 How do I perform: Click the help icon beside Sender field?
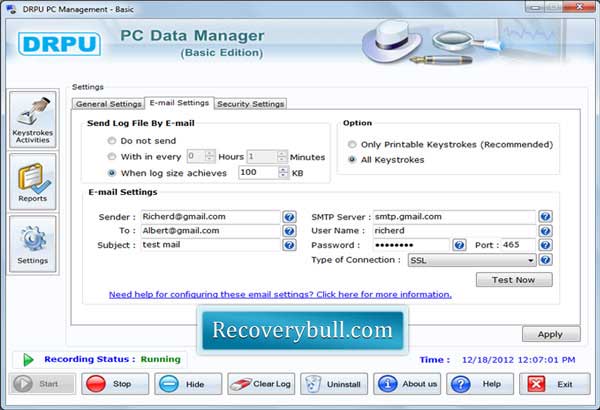(x=289, y=216)
